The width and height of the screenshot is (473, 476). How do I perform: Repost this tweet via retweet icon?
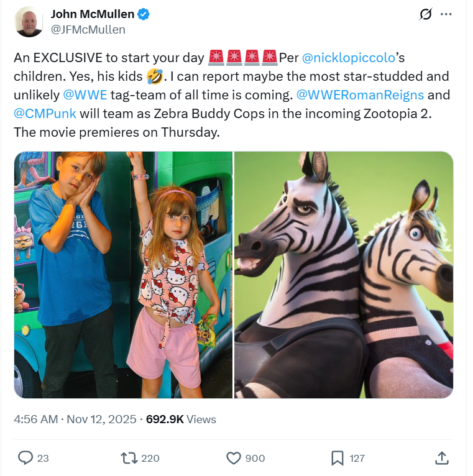tap(128, 458)
